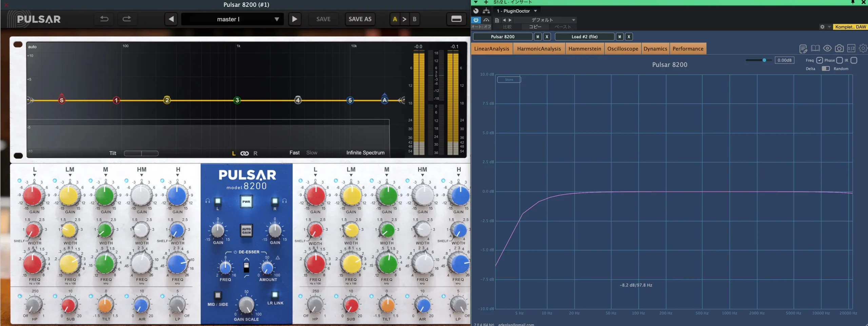Click the eye icon in PluginDoctor toolbar
This screenshot has width=868, height=326.
click(x=827, y=49)
